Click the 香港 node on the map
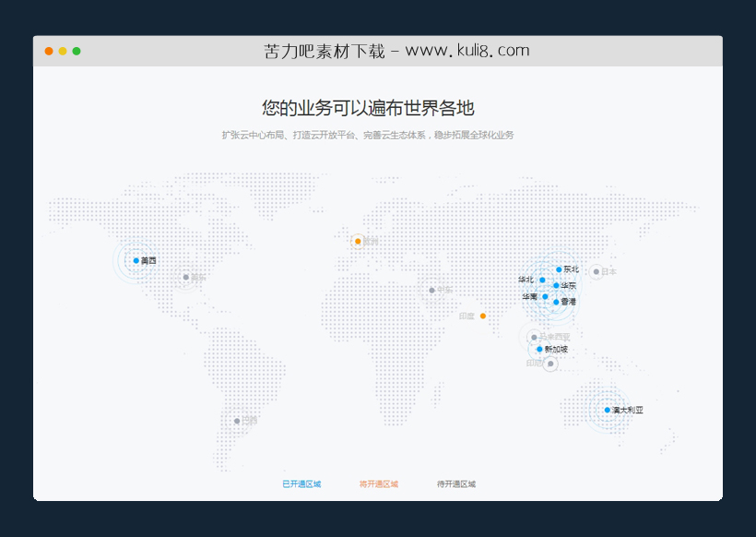 click(x=556, y=303)
